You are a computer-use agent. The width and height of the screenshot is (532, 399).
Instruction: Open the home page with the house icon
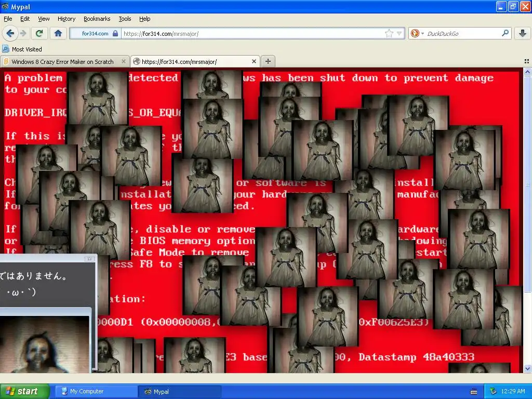pyautogui.click(x=58, y=33)
